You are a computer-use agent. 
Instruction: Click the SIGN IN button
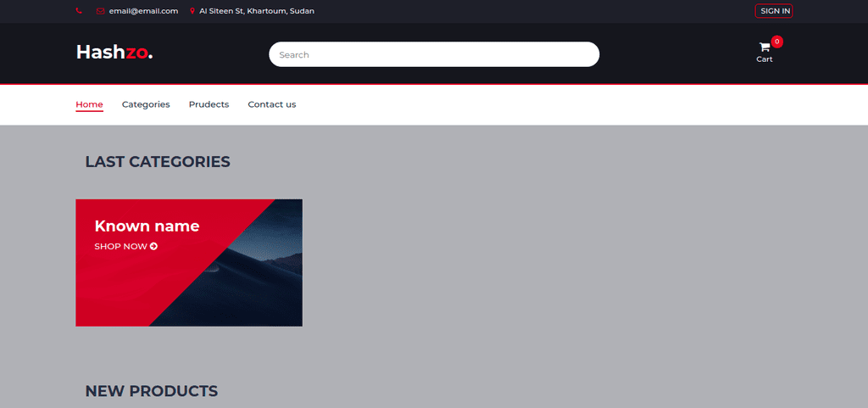(x=774, y=11)
